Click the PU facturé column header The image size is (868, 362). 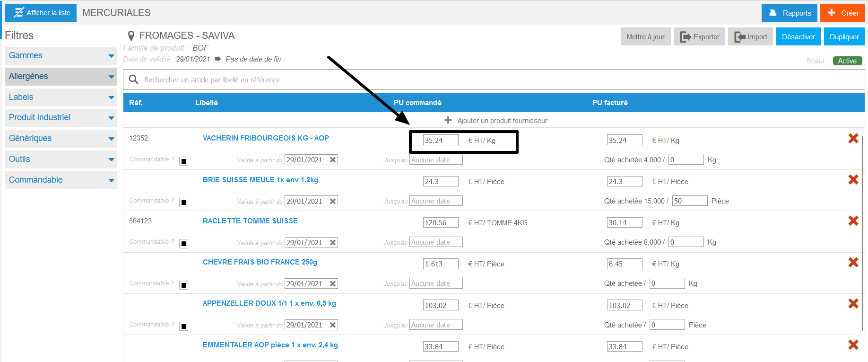point(610,103)
